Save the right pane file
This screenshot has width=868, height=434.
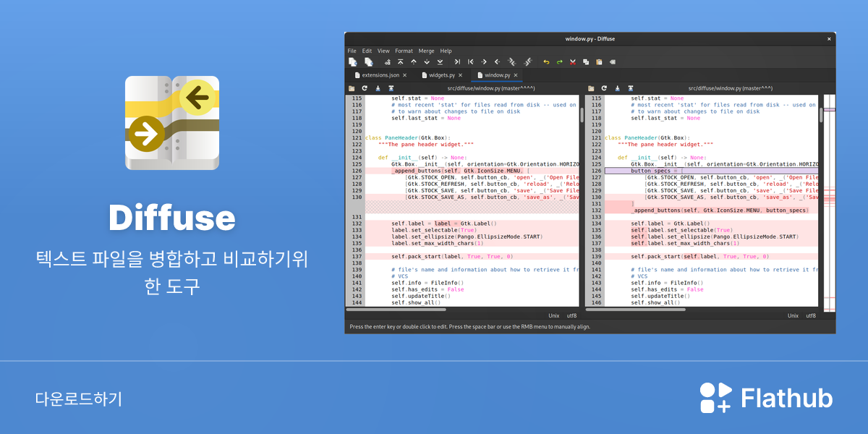click(617, 88)
